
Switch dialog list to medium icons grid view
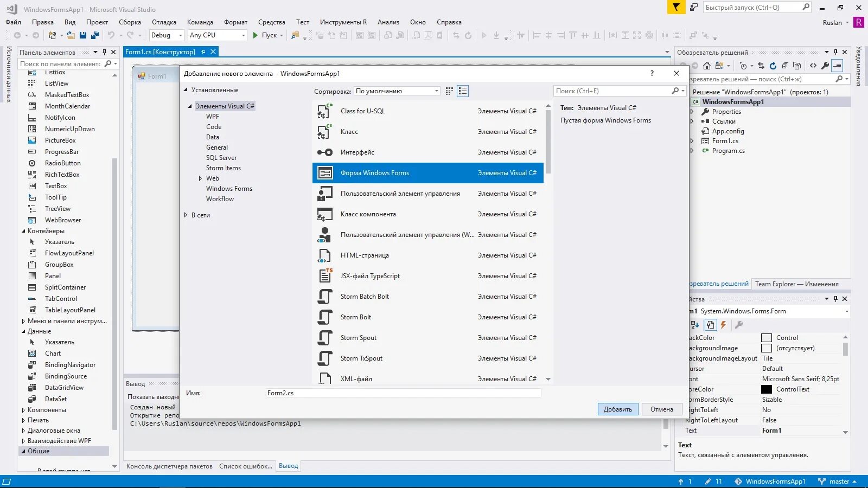coord(449,91)
